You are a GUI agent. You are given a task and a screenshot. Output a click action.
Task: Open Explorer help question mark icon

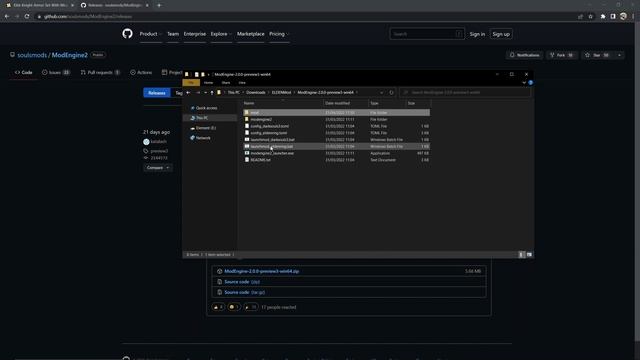click(x=530, y=83)
